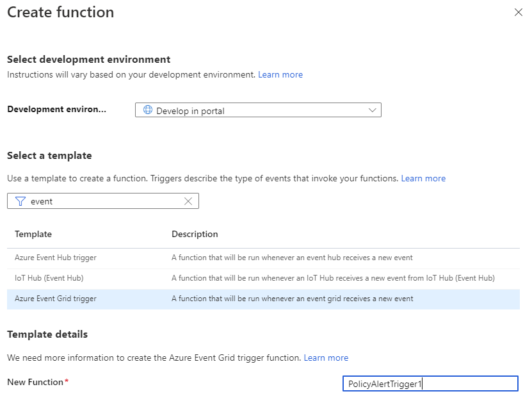Image resolution: width=532 pixels, height=412 pixels.
Task: Click the Development environment label
Action: coord(57,109)
